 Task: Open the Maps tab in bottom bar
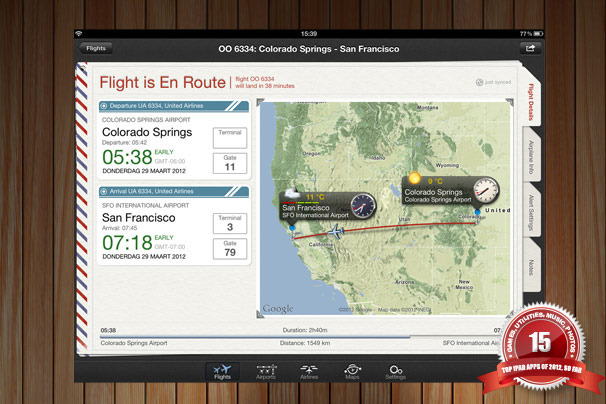[x=352, y=372]
